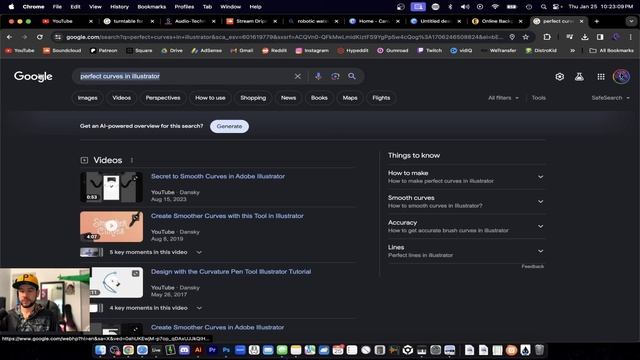Switch to the Stream Drip browser tab
Viewport: 640px width, 360px height.
point(251,21)
